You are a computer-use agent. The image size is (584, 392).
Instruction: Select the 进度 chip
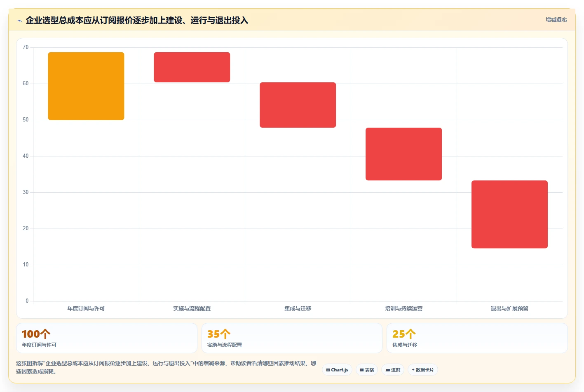pos(393,370)
